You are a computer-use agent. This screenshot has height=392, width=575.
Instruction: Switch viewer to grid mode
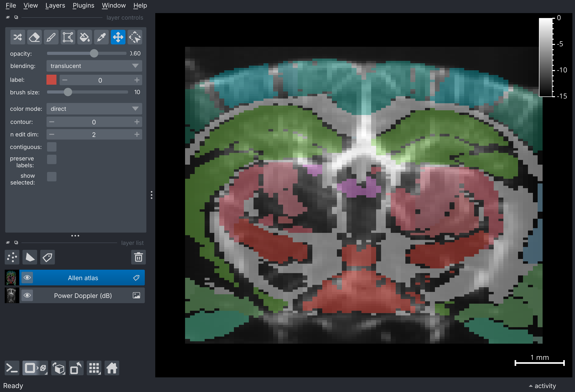pos(94,368)
